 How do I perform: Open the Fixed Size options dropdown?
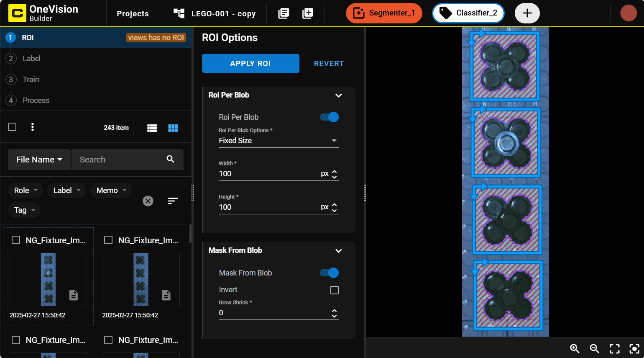279,141
